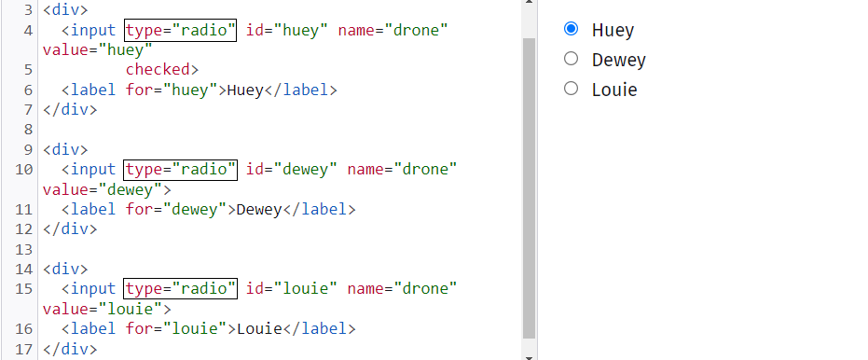The height and width of the screenshot is (360, 868).
Task: Click the highlighted type="radio" on line 10
Action: [x=181, y=170]
